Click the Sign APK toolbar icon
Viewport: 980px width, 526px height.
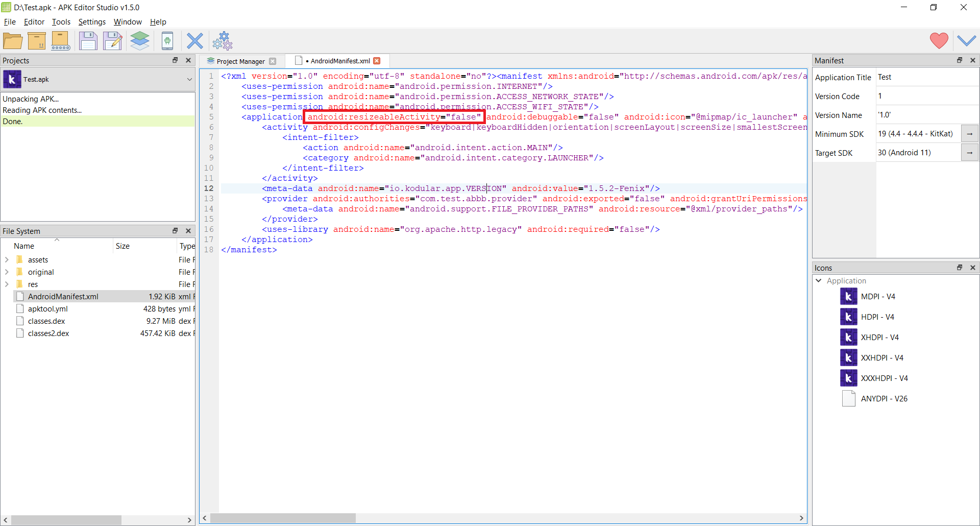[60, 41]
